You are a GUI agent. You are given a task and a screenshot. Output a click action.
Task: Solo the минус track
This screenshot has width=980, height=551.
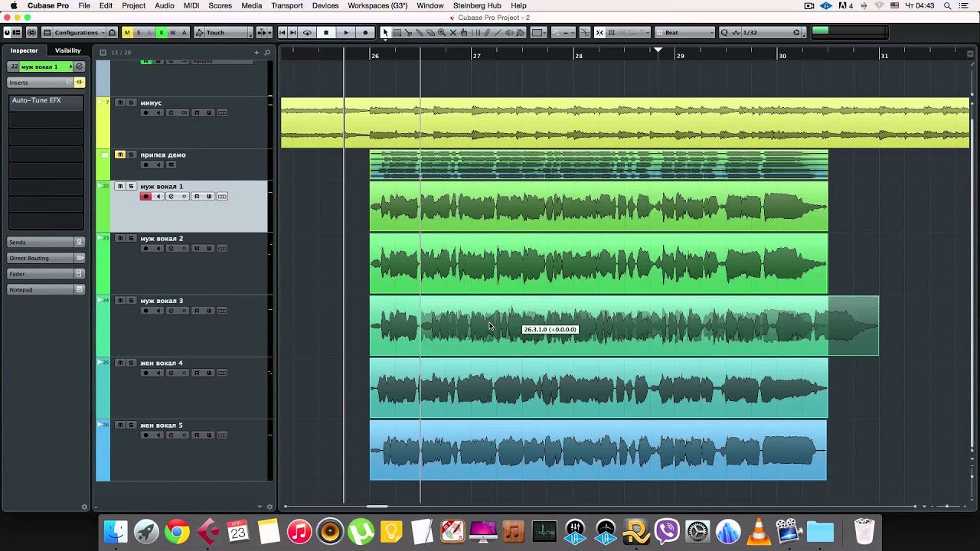pos(131,103)
